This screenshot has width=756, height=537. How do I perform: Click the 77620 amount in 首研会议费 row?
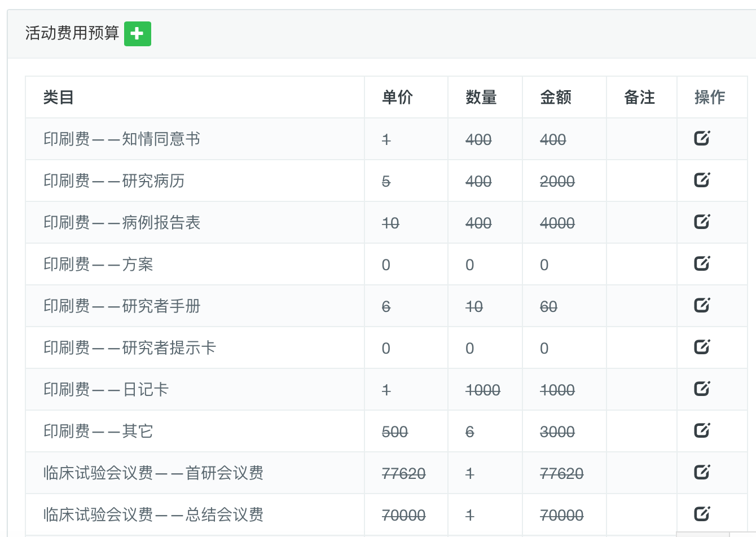[562, 474]
